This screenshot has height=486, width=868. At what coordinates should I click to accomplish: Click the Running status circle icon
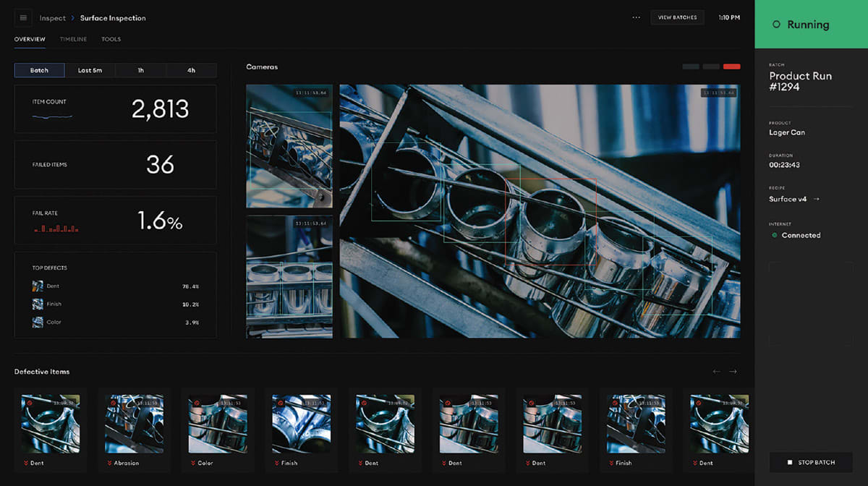776,25
